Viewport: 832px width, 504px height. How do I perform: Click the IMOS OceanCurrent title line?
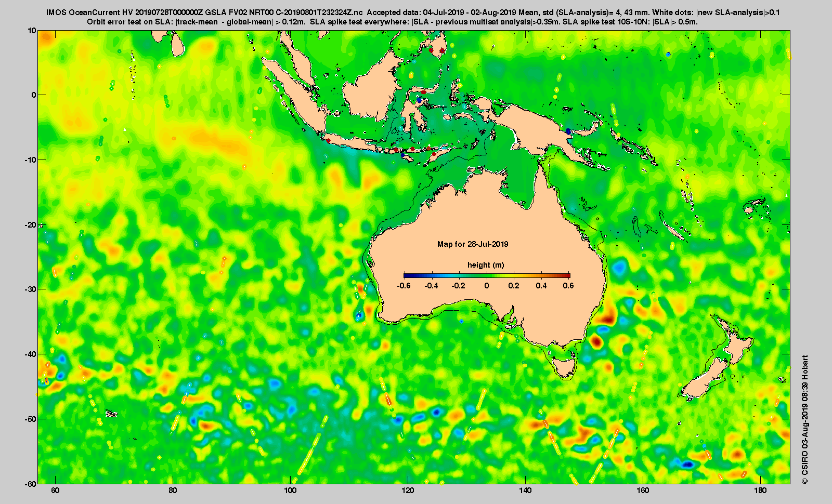pyautogui.click(x=413, y=12)
